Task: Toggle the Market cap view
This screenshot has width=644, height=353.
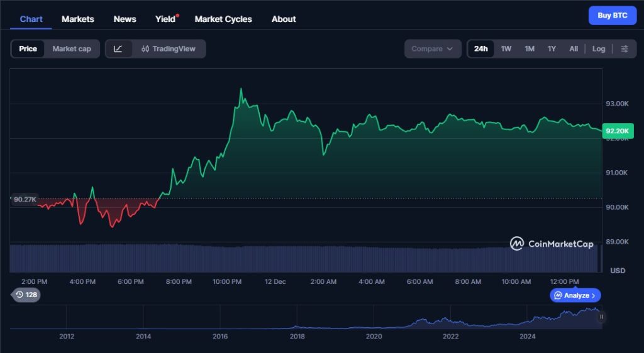Action: [x=72, y=49]
